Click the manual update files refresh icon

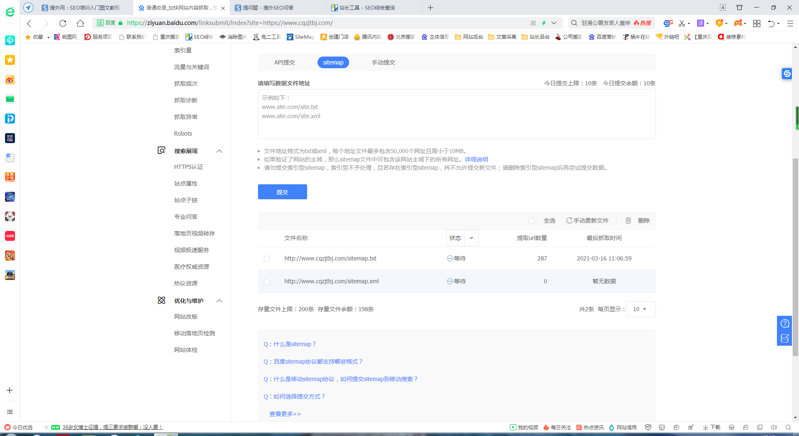pyautogui.click(x=569, y=221)
